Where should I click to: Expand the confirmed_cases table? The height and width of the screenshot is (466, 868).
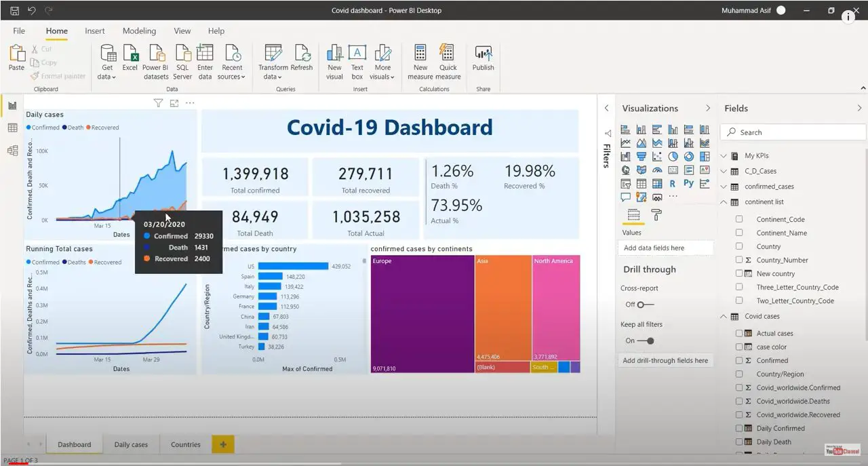[724, 186]
